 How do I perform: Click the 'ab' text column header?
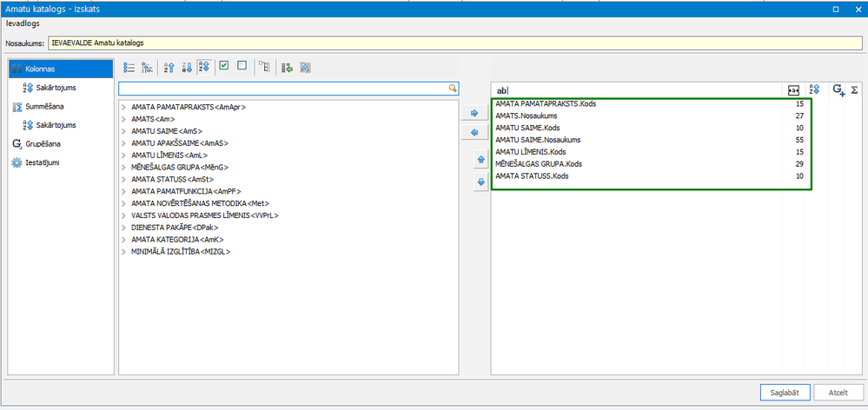(503, 90)
